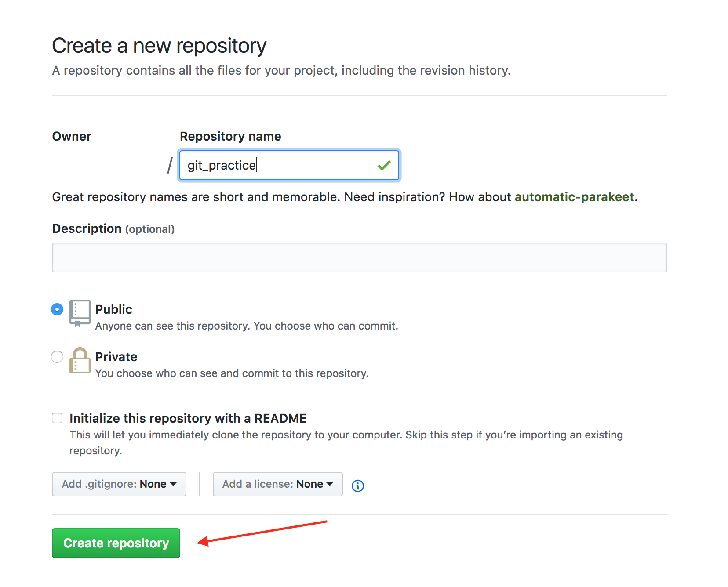Click the Initialize this repository with a README label
This screenshot has width=728, height=587.
point(188,418)
